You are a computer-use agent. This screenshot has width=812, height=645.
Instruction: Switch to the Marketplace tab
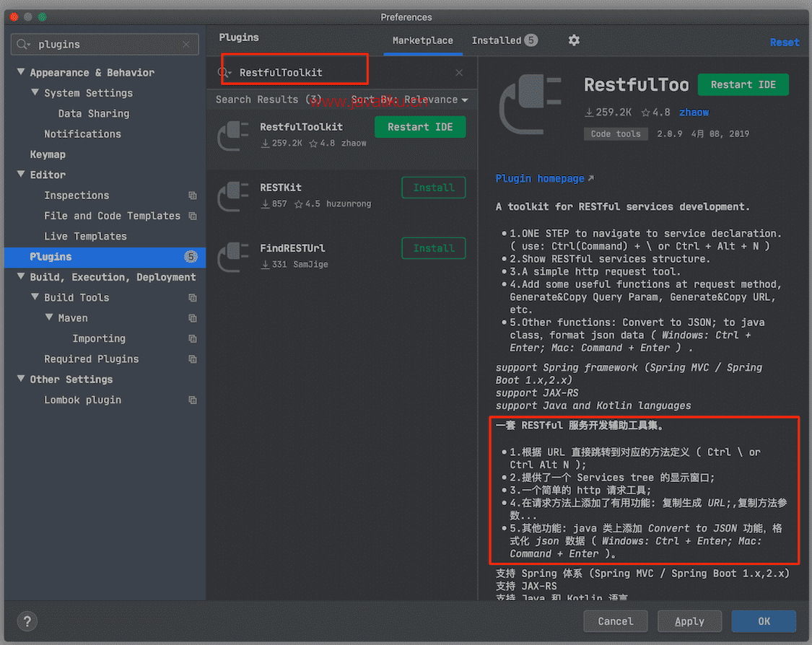tap(422, 40)
